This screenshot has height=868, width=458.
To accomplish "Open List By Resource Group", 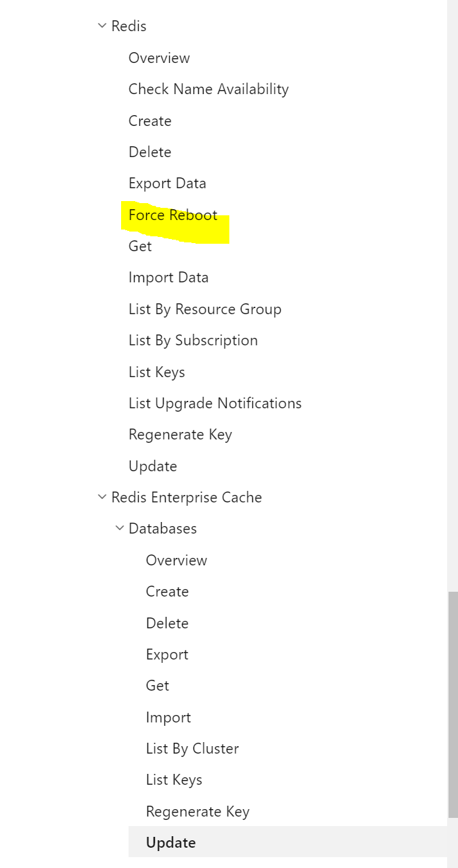I will [x=205, y=309].
